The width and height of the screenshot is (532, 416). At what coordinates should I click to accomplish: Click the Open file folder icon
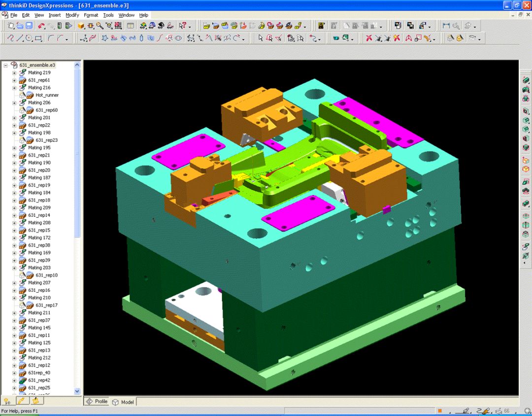pos(19,26)
